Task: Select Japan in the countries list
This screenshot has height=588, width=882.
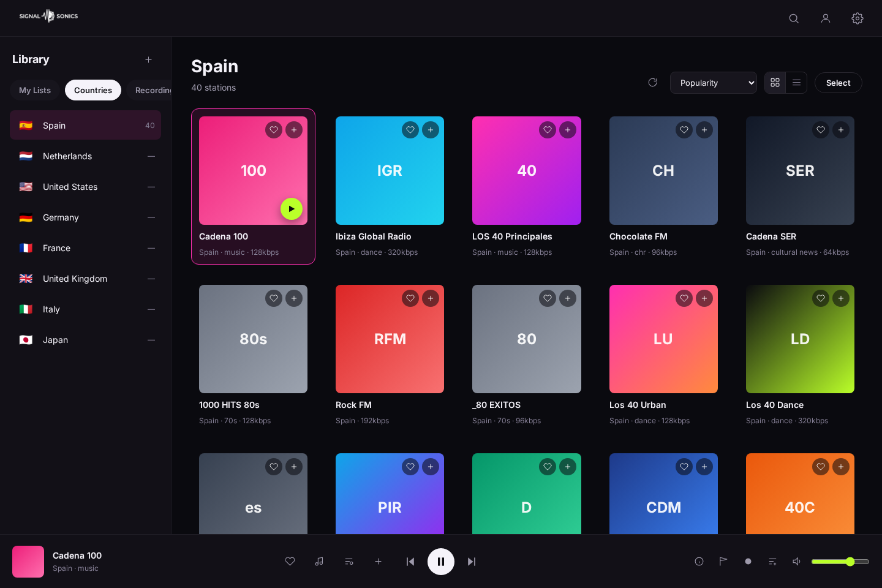Action: coord(85,340)
